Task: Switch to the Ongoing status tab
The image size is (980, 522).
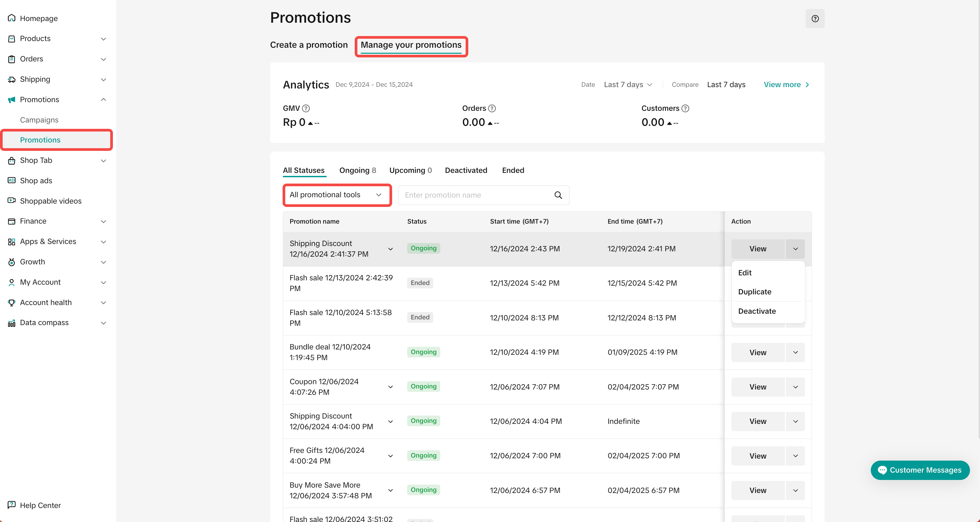Action: [357, 170]
